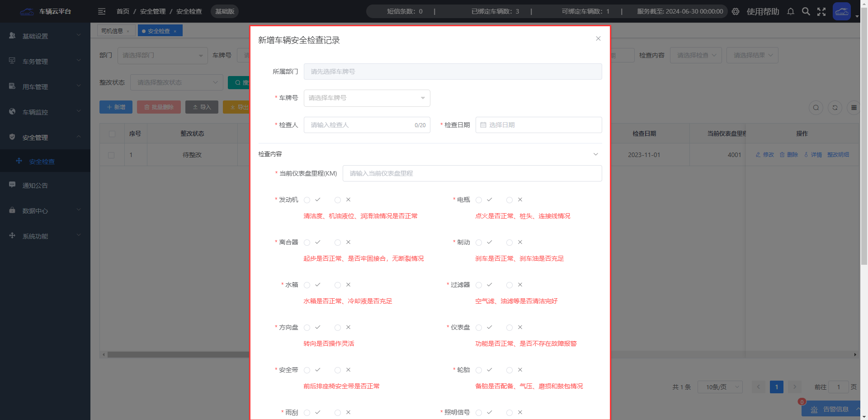
Task: Click the 基础设置 sidebar icon
Action: click(12, 35)
